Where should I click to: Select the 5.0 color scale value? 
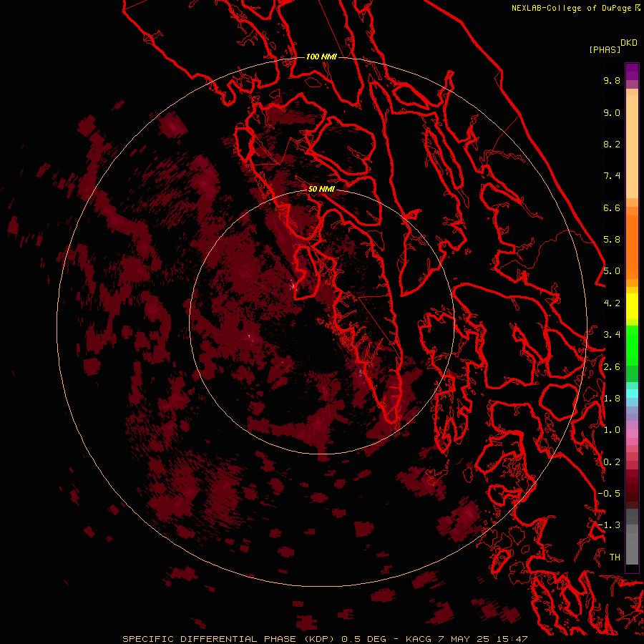coord(612,271)
